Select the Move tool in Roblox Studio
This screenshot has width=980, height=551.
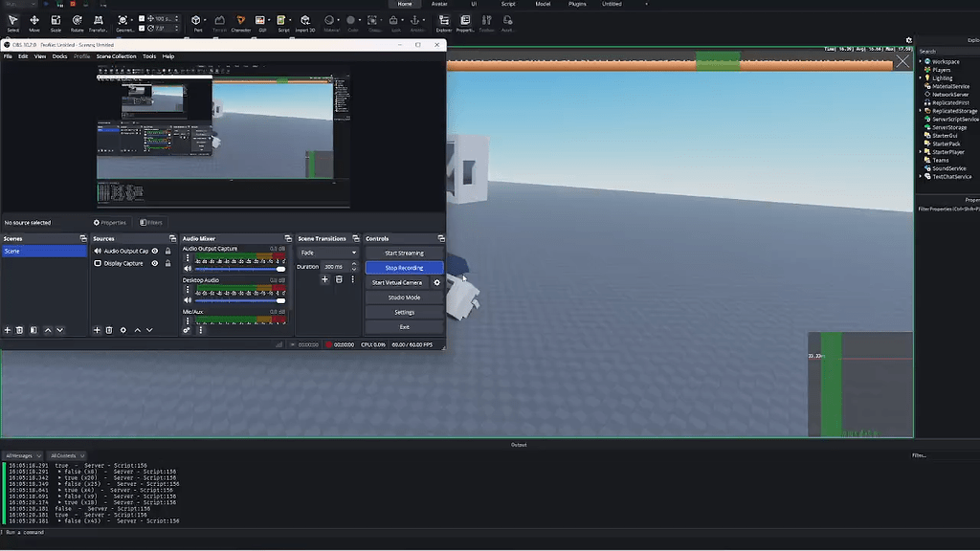point(34,23)
